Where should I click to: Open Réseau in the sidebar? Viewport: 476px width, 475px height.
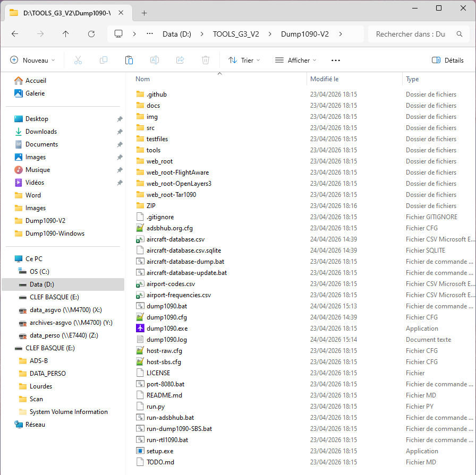click(x=30, y=425)
